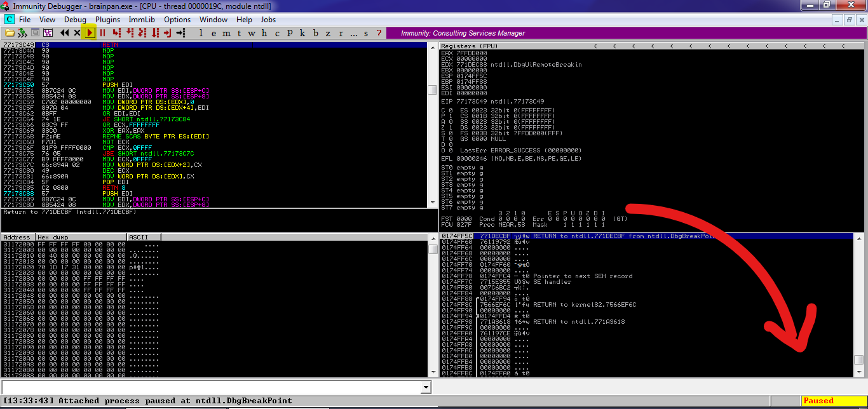
Task: Open the File menu
Action: point(25,20)
